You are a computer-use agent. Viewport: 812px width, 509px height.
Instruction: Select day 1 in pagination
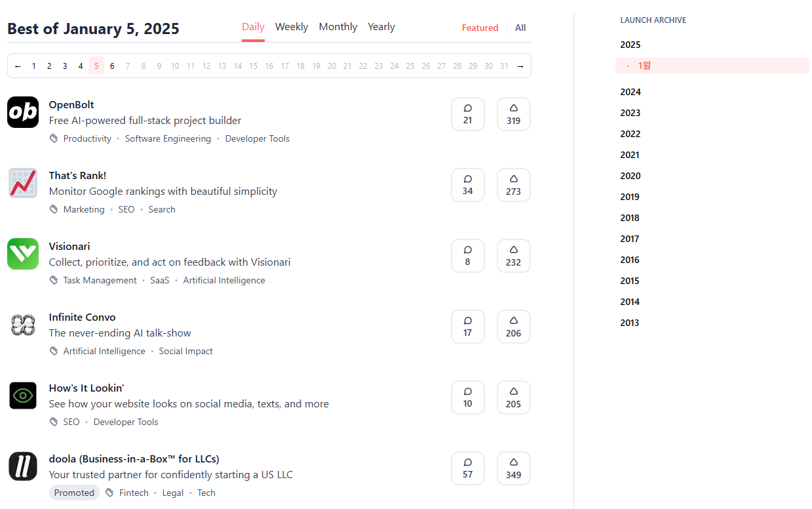pos(34,66)
